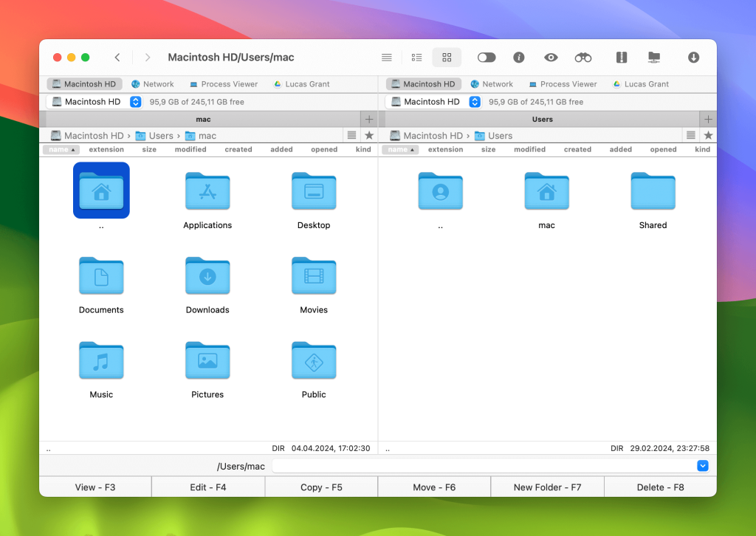Activate Quick Look with the eye icon
Image resolution: width=756 pixels, height=536 pixels.
pyautogui.click(x=551, y=57)
